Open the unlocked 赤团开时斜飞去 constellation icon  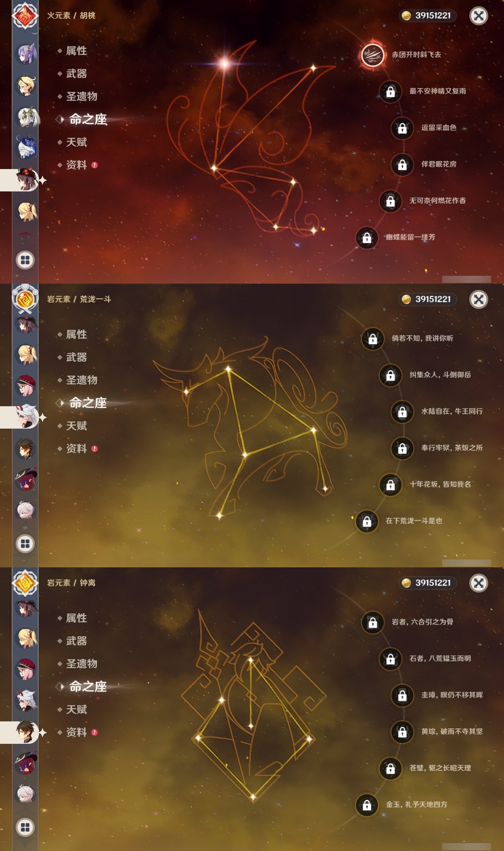point(372,54)
